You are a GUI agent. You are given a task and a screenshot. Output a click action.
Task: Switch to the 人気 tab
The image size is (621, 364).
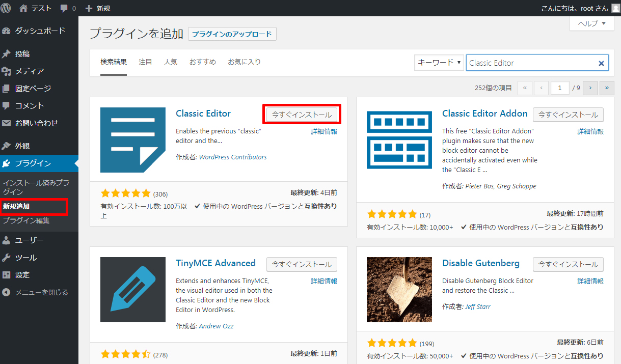coord(171,62)
